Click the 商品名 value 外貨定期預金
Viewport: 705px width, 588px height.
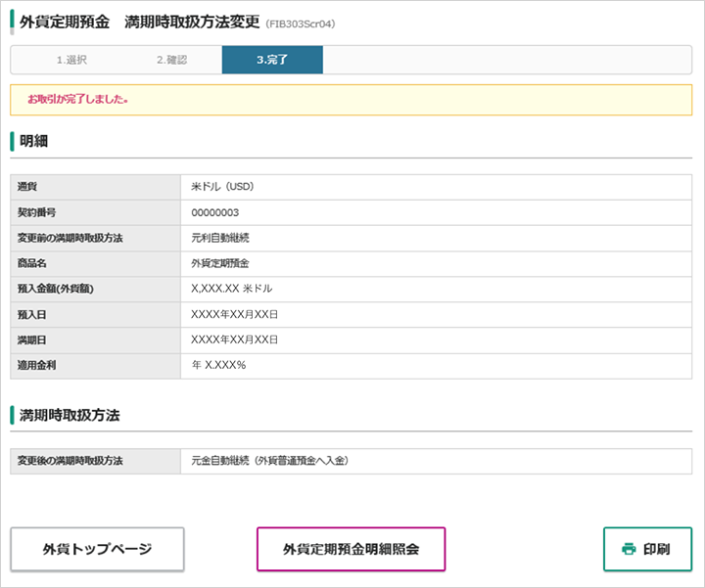[220, 263]
